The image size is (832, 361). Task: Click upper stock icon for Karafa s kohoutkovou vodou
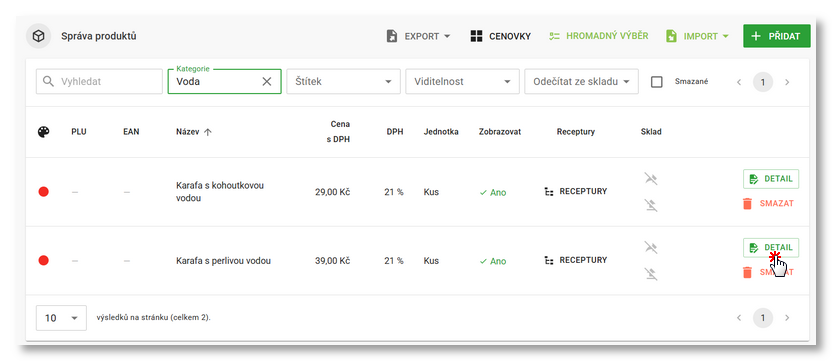pos(651,179)
